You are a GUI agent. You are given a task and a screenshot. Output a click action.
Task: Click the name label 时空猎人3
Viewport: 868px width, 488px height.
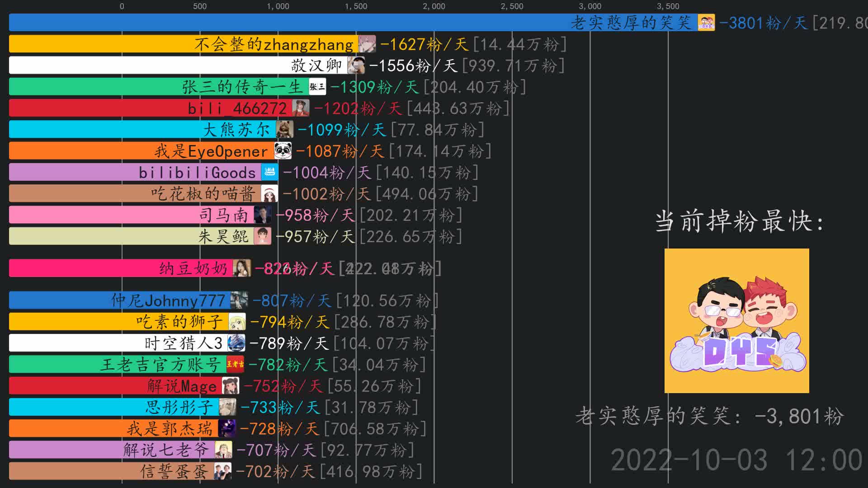(x=184, y=343)
